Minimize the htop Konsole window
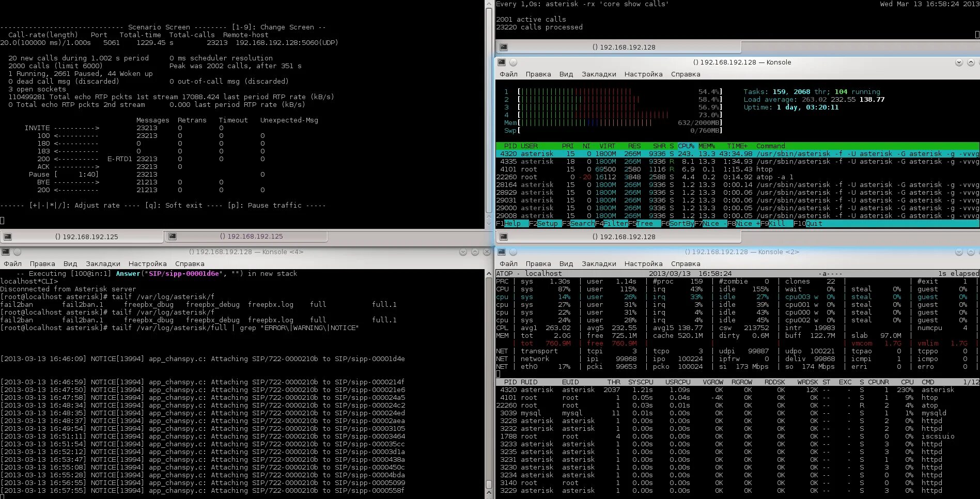The height and width of the screenshot is (499, 980). tap(959, 62)
